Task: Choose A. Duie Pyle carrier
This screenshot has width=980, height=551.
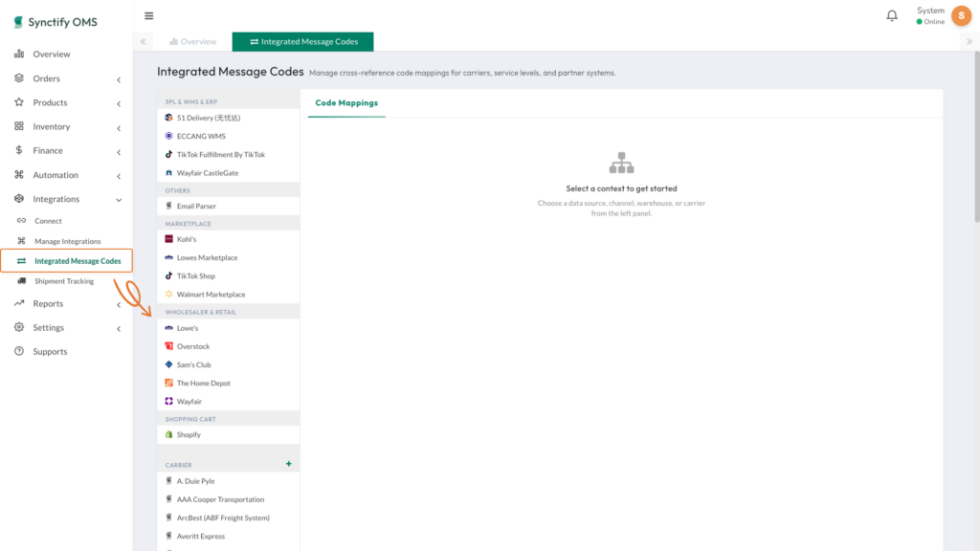Action: (x=228, y=481)
